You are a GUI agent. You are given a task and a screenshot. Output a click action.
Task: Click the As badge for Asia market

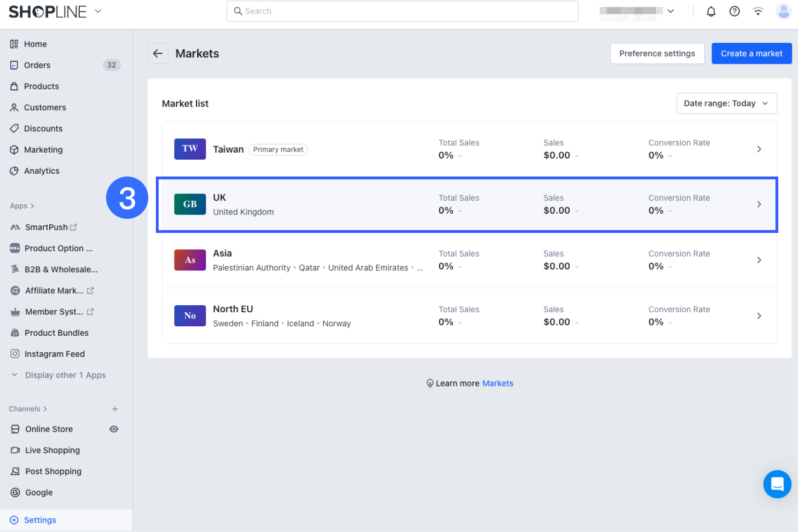click(190, 260)
